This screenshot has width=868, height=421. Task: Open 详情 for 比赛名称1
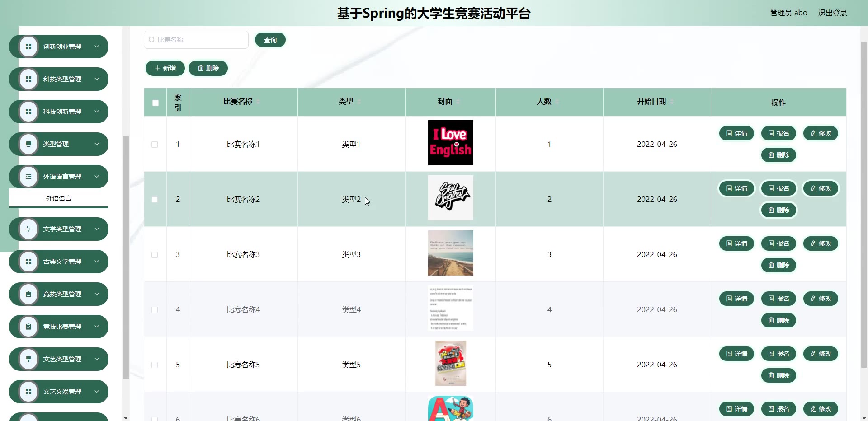[737, 133]
